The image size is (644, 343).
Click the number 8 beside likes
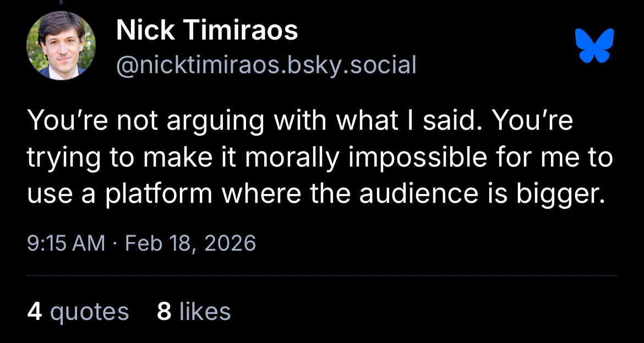(163, 312)
